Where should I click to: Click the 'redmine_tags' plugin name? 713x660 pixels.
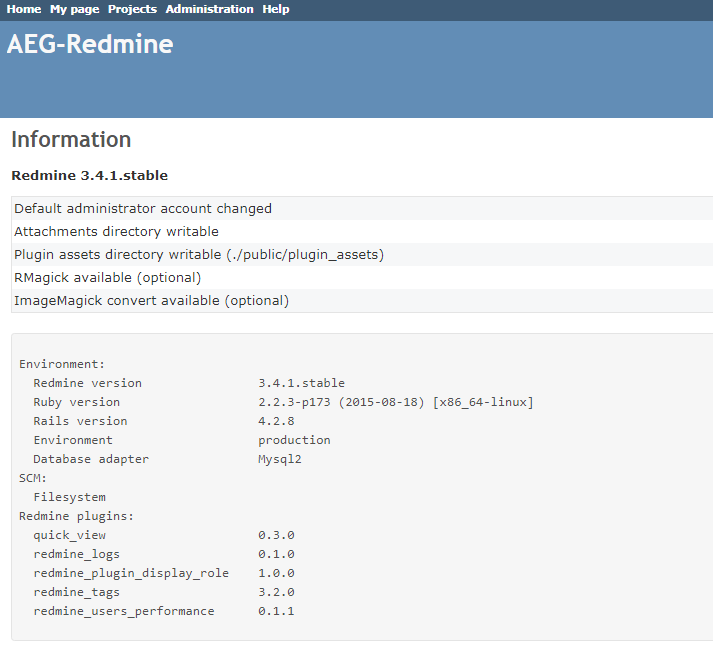click(x=76, y=593)
